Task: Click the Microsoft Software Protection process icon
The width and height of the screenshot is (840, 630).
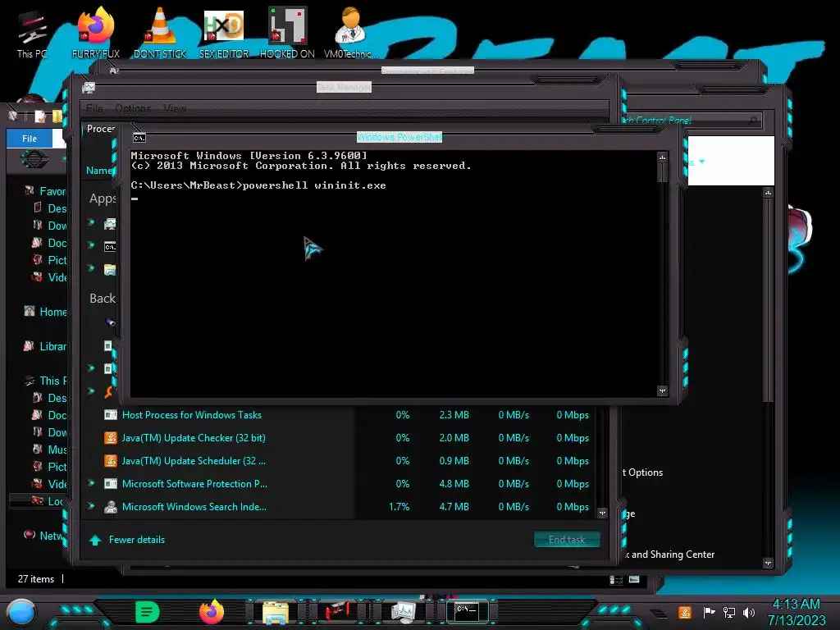Action: [x=111, y=484]
